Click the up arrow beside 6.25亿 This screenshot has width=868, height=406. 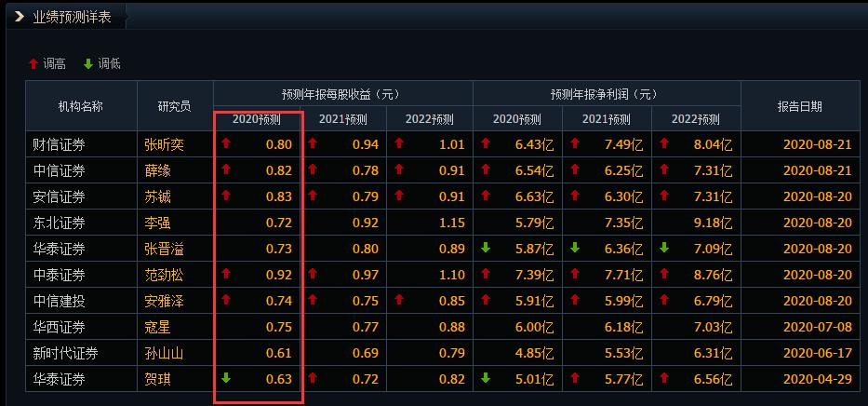coord(575,169)
